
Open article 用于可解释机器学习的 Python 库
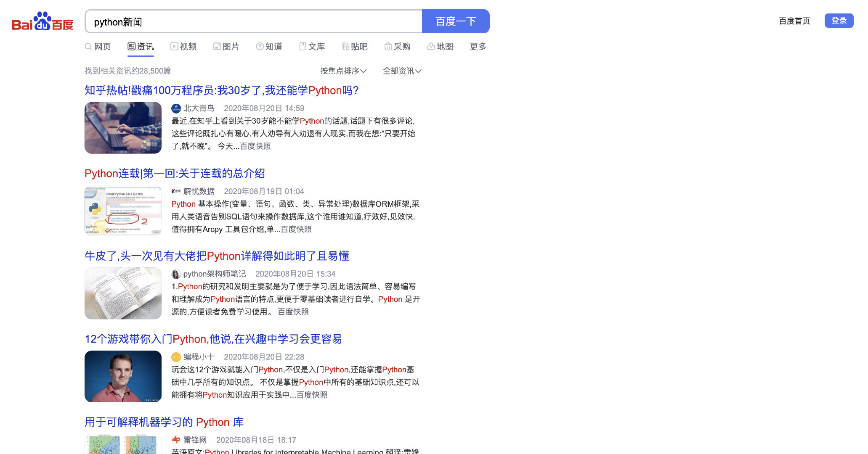click(x=164, y=422)
